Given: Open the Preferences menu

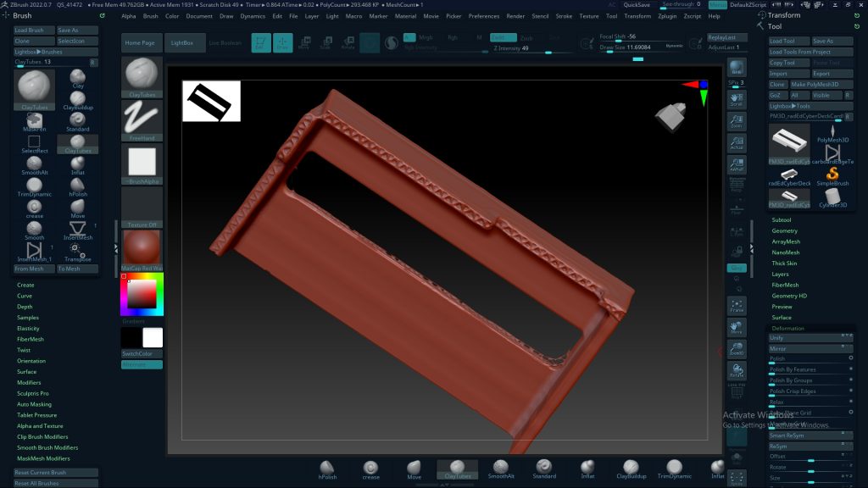Looking at the screenshot, I should point(484,16).
